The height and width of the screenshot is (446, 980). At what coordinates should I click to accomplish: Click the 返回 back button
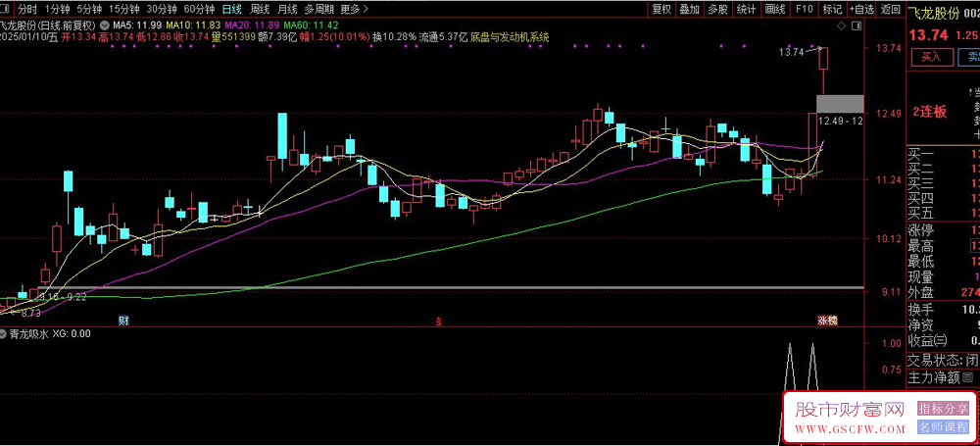click(x=890, y=9)
